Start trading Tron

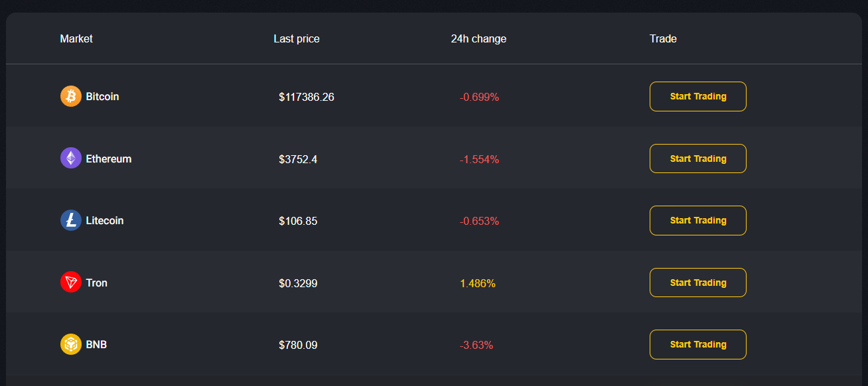(x=698, y=283)
